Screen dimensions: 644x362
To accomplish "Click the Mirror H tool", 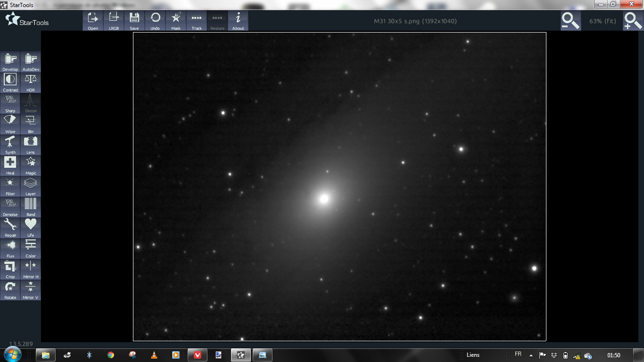I will 31,269.
